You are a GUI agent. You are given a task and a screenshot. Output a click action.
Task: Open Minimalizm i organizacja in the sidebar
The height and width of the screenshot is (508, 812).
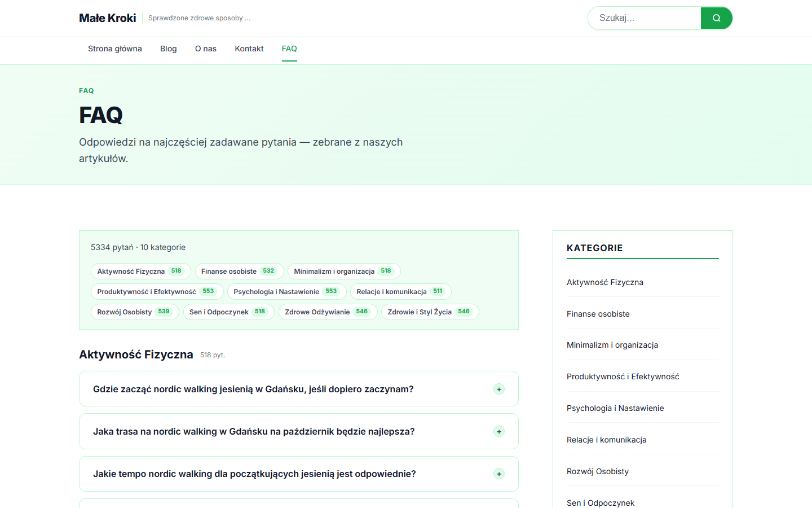click(x=612, y=345)
